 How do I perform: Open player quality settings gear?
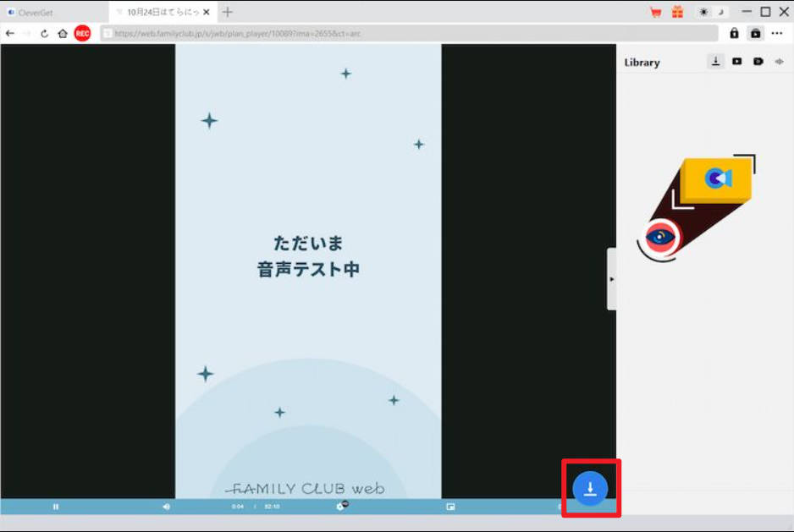[341, 506]
